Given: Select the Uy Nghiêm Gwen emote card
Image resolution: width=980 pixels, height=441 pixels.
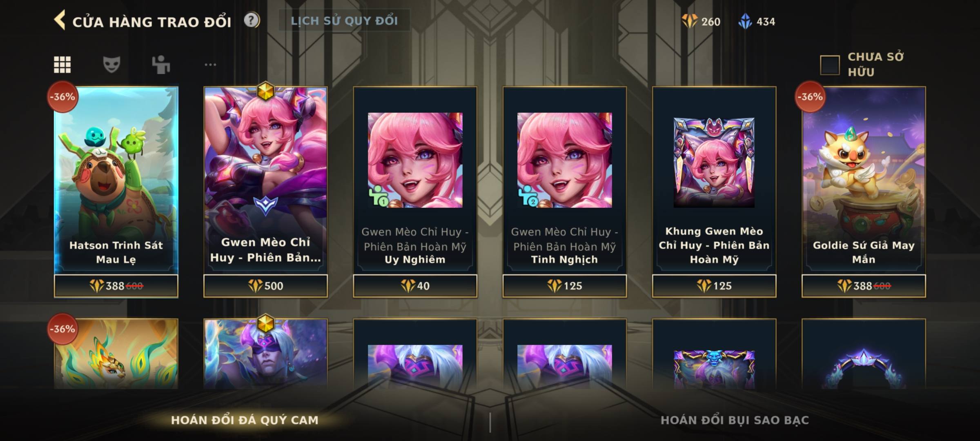Looking at the screenshot, I should click(415, 180).
